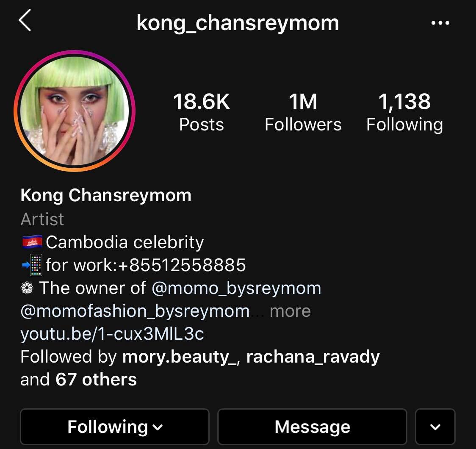Open the three-dot options menu

(x=440, y=23)
